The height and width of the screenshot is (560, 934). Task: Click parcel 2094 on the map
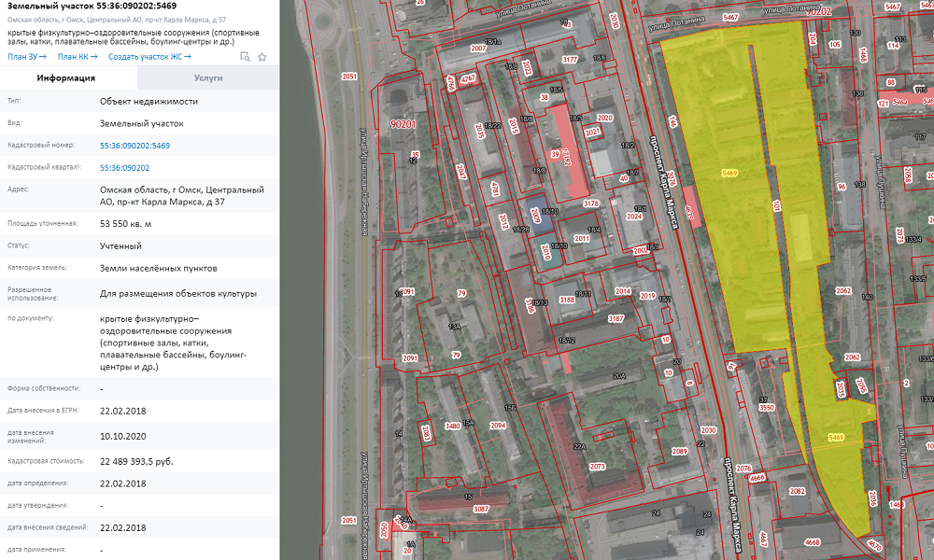pyautogui.click(x=497, y=426)
